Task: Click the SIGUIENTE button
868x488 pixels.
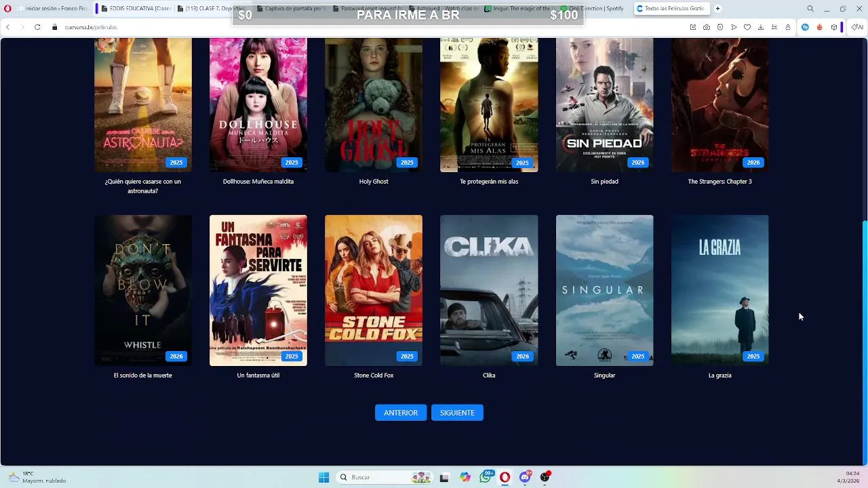Action: coord(457,413)
